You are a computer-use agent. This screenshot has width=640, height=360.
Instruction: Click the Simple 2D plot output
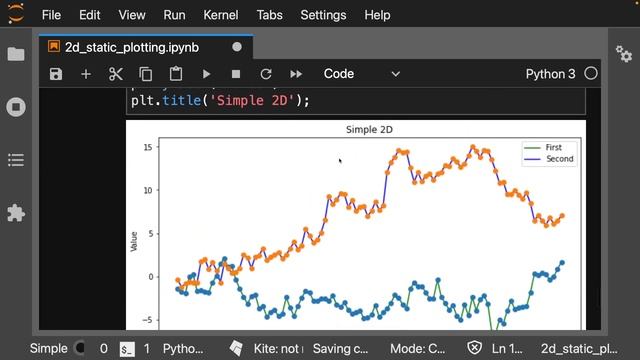point(356,225)
